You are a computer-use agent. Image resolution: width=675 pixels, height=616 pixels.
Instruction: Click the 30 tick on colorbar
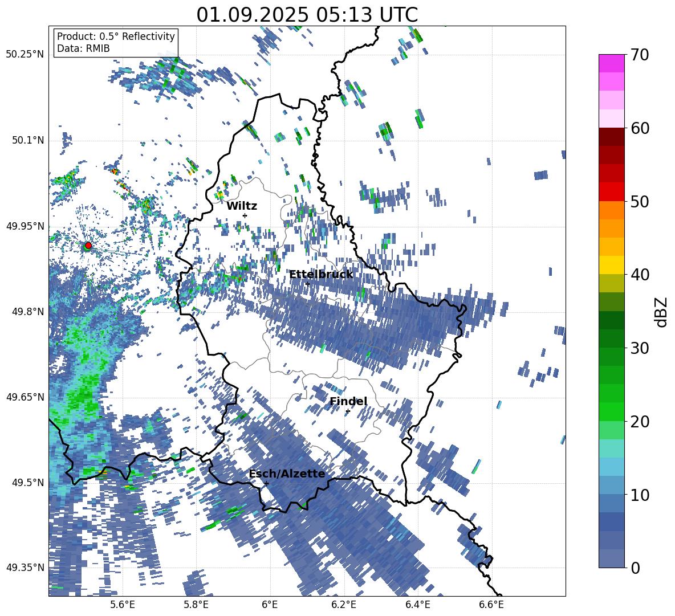click(x=639, y=348)
